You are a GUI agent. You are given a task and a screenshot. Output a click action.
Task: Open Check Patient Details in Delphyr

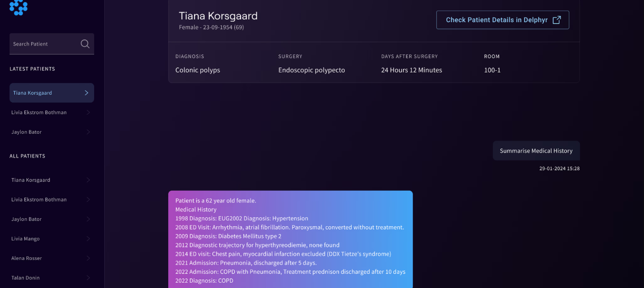pos(502,20)
